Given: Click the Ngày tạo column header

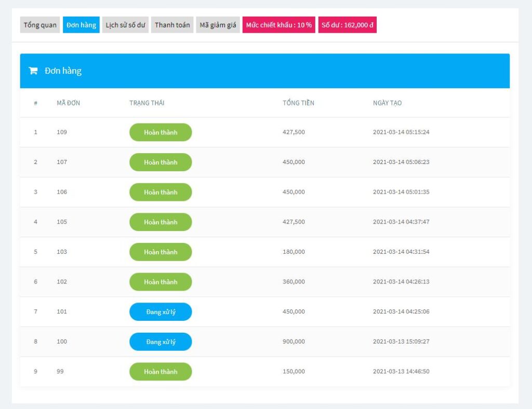Looking at the screenshot, I should click(387, 103).
